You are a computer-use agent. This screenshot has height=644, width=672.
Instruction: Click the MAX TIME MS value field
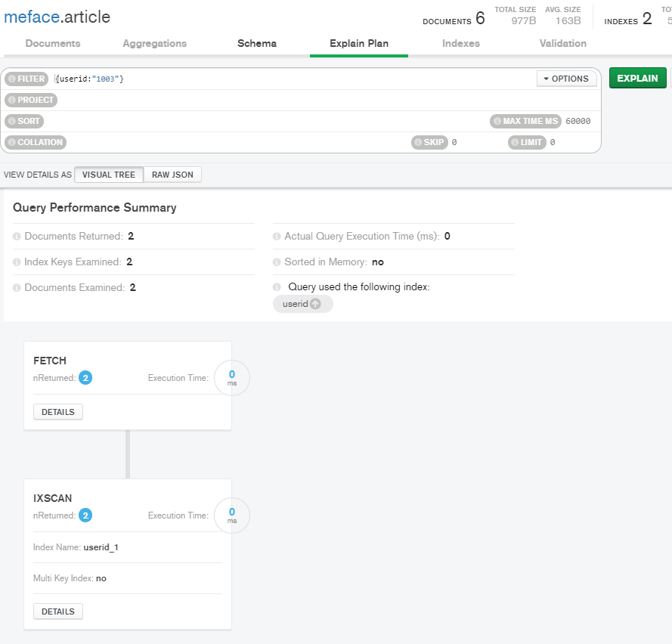coord(578,121)
